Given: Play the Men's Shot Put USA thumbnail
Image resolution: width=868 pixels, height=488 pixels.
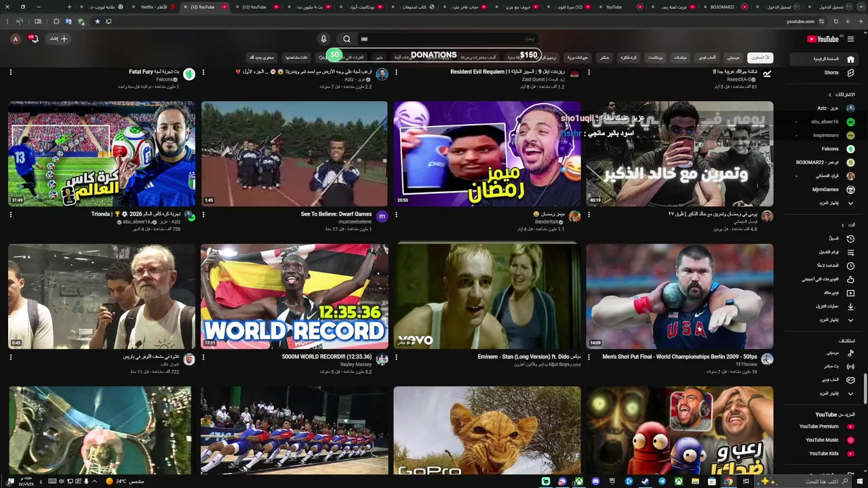Looking at the screenshot, I should [679, 296].
